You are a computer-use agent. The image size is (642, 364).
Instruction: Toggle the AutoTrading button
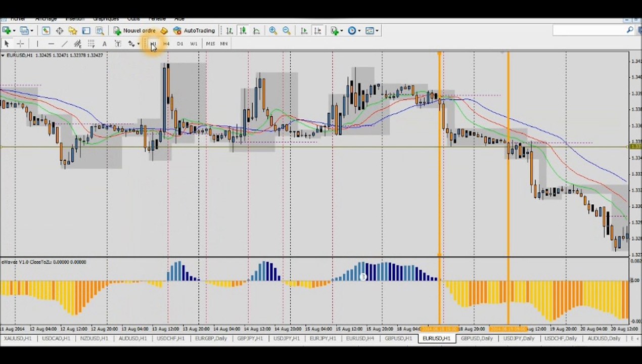click(194, 31)
